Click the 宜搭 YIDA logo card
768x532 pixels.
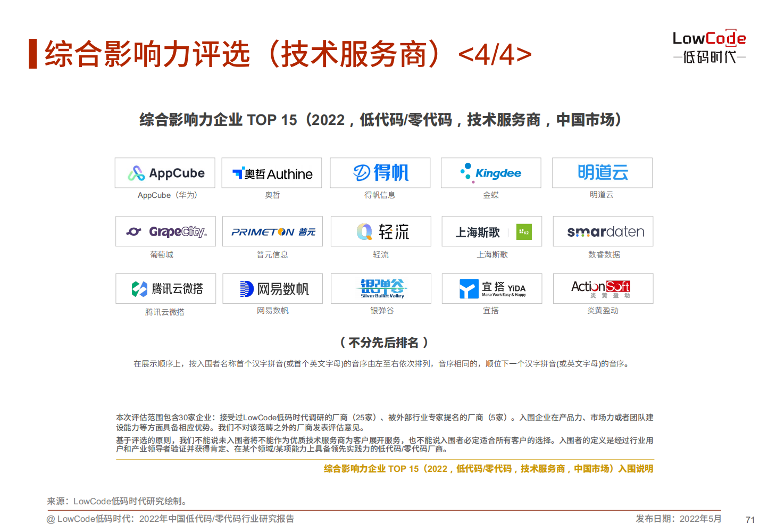coord(492,289)
